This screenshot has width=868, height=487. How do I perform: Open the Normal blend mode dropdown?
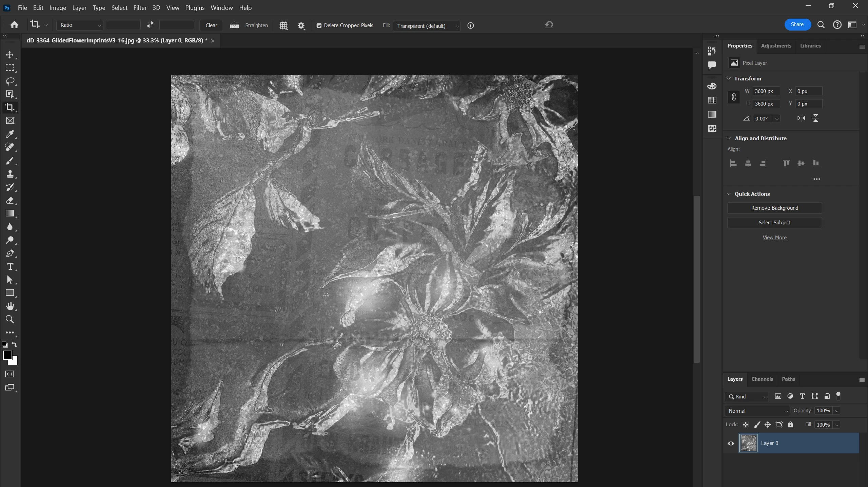757,411
